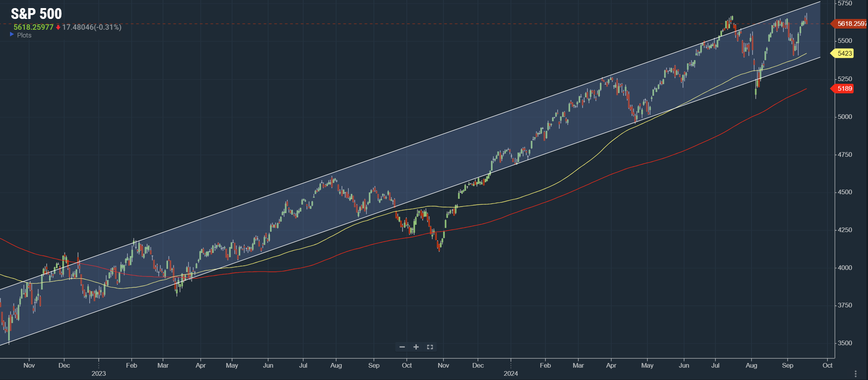868x380 pixels.
Task: Click the 5250 price axis label
Action: (x=845, y=79)
